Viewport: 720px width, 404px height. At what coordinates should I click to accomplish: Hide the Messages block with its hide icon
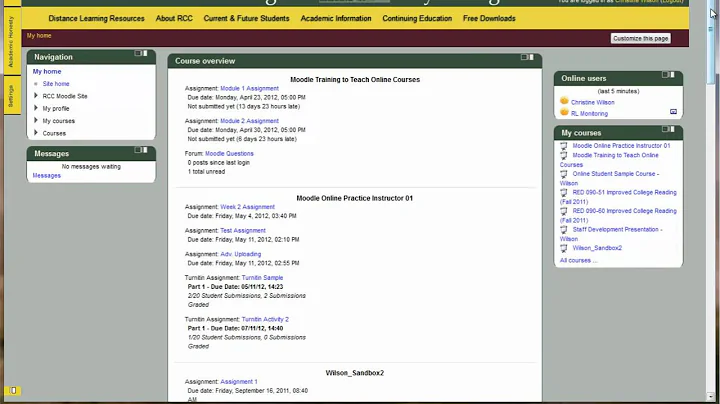coord(138,150)
